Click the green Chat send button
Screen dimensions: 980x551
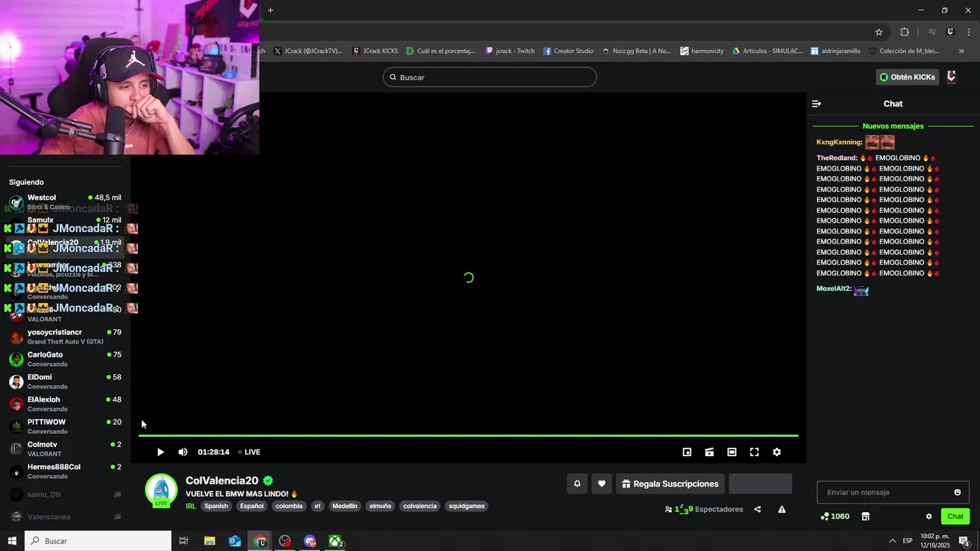(955, 517)
